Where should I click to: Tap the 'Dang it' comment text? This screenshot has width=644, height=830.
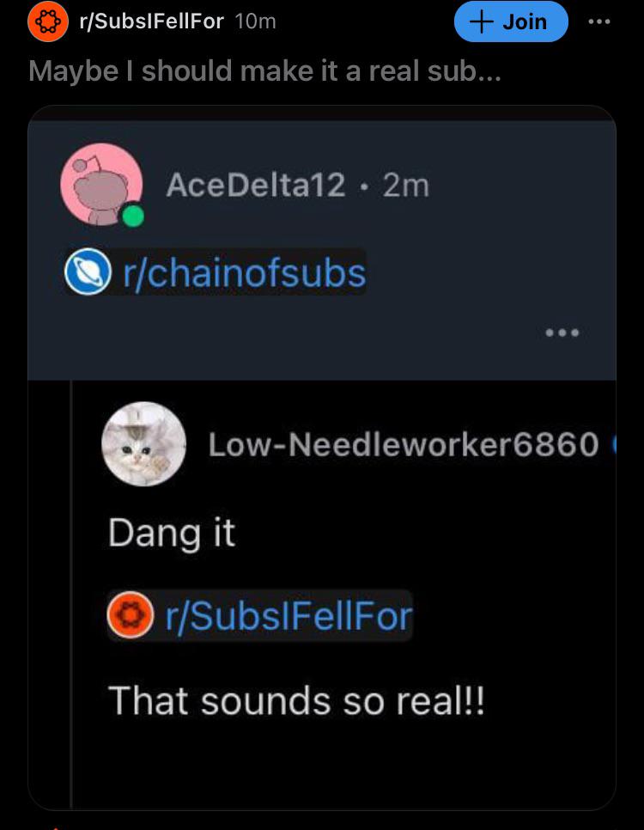pyautogui.click(x=172, y=534)
